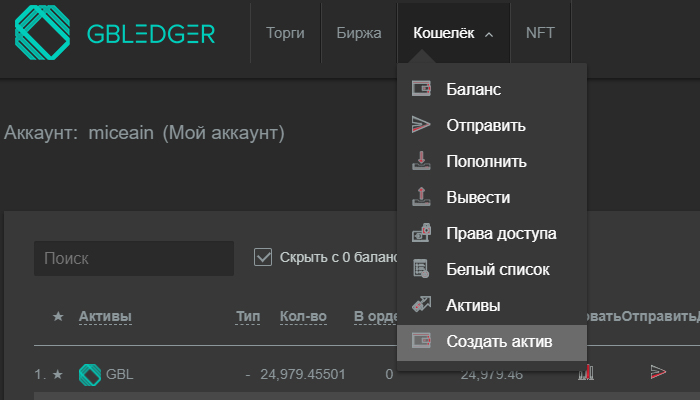
Task: Sort by В ордерах column header
Action: [x=375, y=317]
